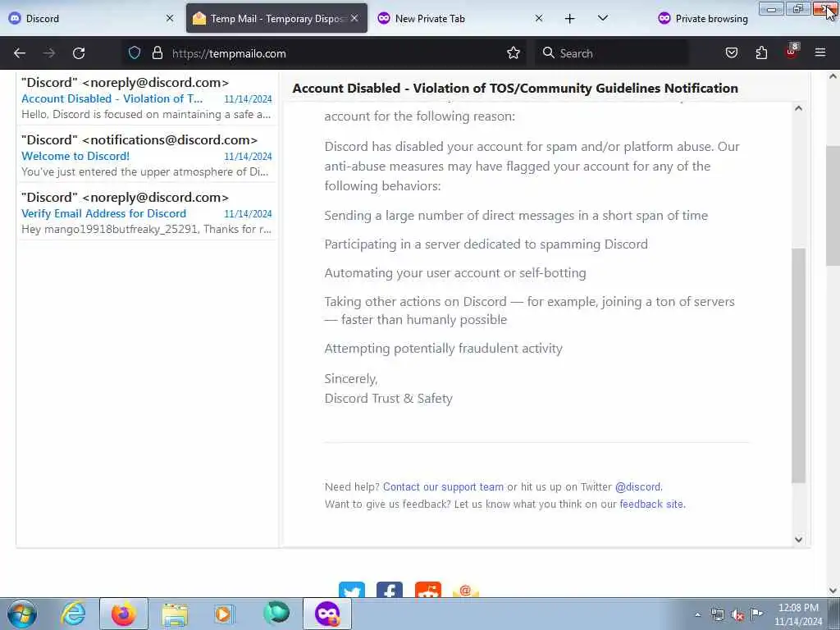Open the Pocket save icon
This screenshot has width=840, height=630.
click(x=731, y=53)
